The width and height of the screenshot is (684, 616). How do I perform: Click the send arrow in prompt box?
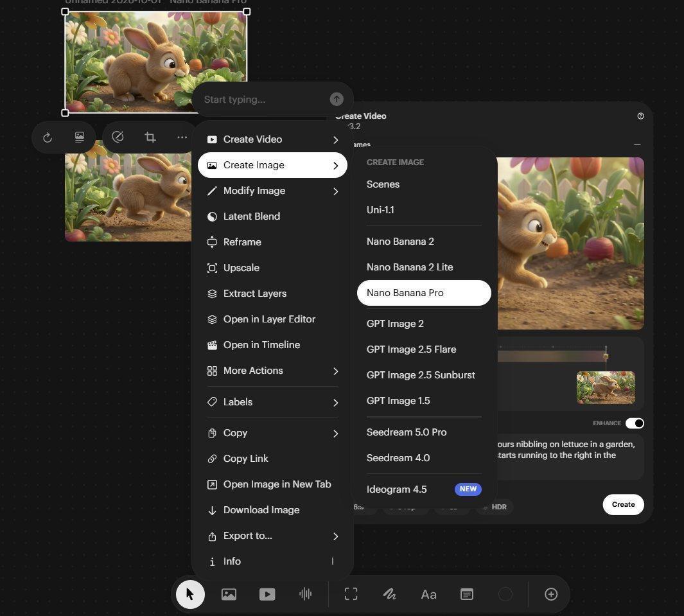click(x=337, y=100)
